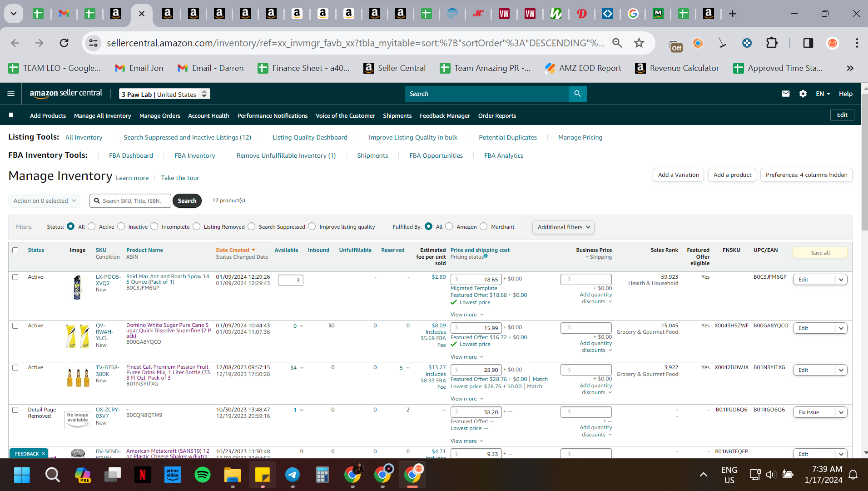
Task: Launch Spotify from the taskbar
Action: tap(202, 475)
